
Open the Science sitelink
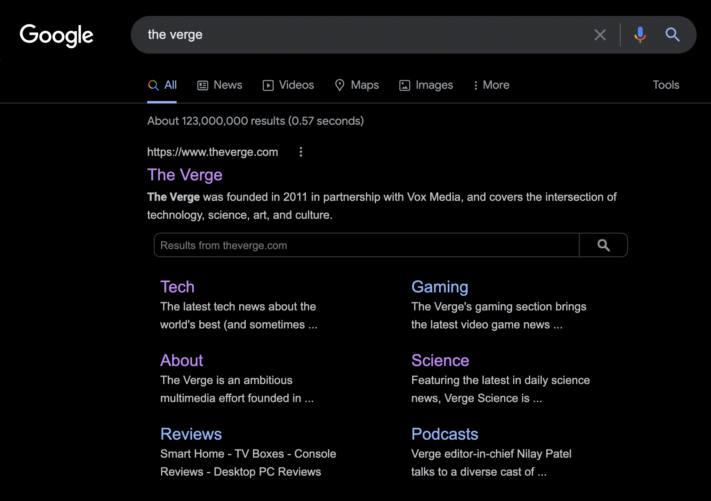coord(440,360)
